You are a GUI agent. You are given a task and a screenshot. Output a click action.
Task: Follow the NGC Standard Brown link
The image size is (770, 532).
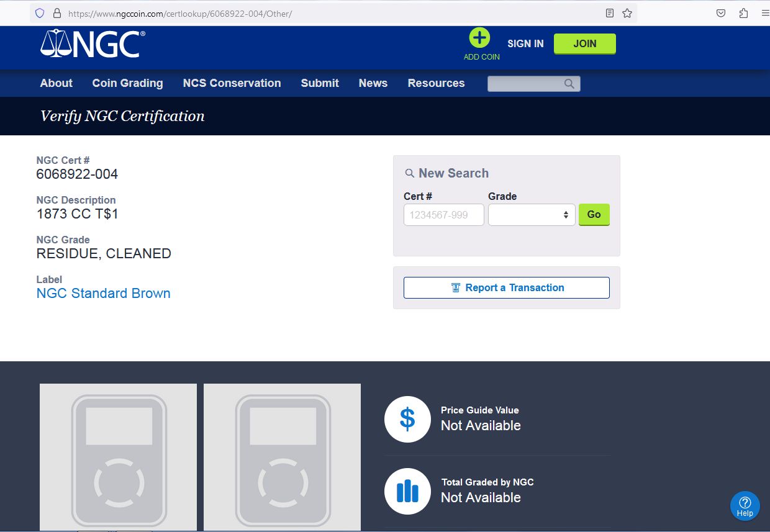click(x=104, y=294)
